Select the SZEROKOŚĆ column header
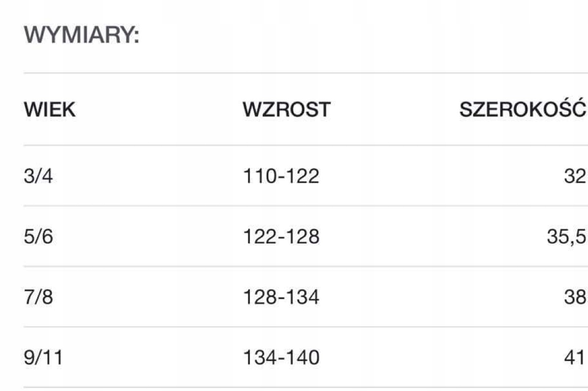 coord(523,109)
